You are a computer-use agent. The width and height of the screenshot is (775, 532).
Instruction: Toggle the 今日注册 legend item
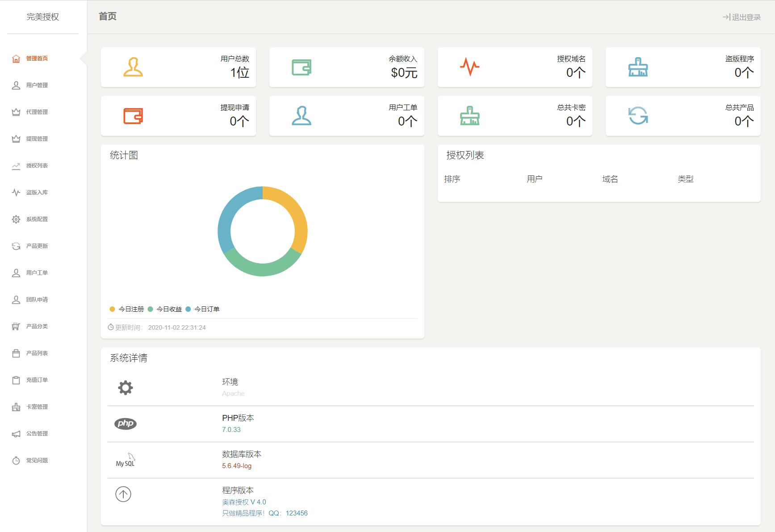click(x=127, y=309)
